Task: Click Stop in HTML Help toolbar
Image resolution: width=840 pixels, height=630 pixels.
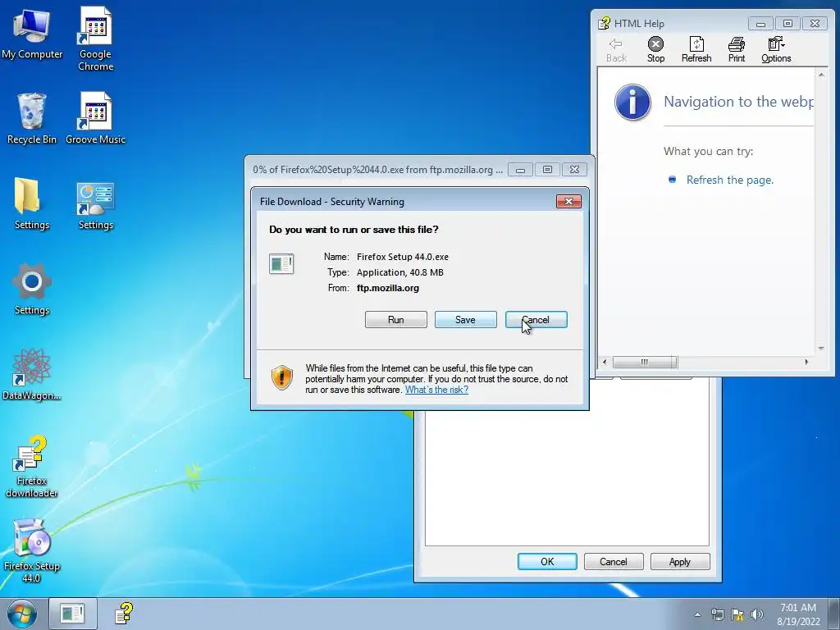Action: pyautogui.click(x=655, y=50)
